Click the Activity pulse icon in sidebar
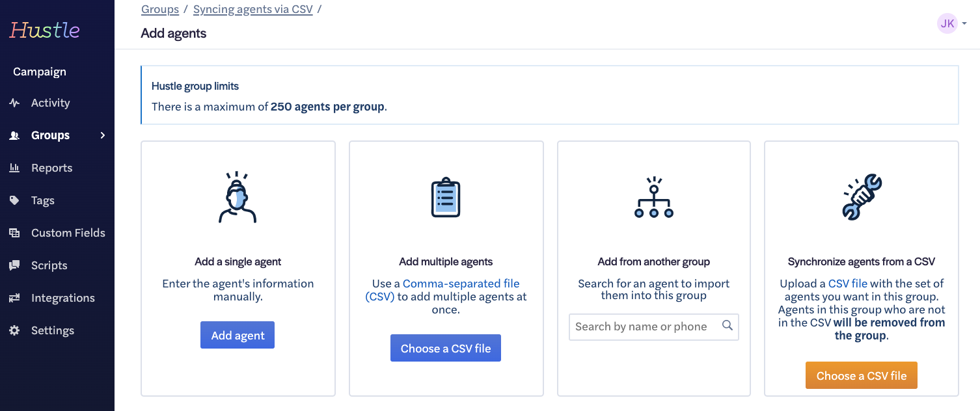Screen dimensions: 980x411 14,103
